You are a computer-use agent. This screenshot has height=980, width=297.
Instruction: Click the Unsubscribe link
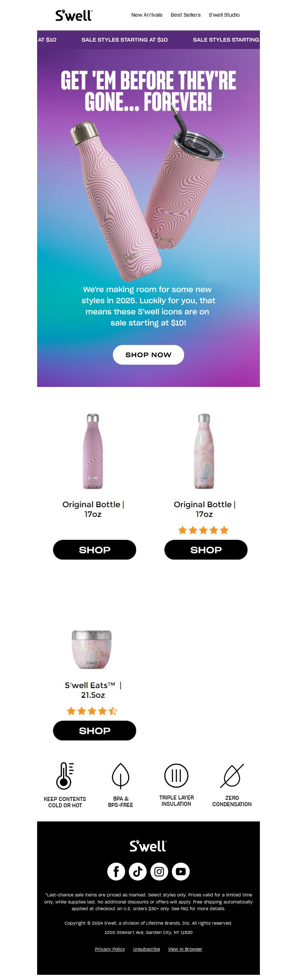146,949
